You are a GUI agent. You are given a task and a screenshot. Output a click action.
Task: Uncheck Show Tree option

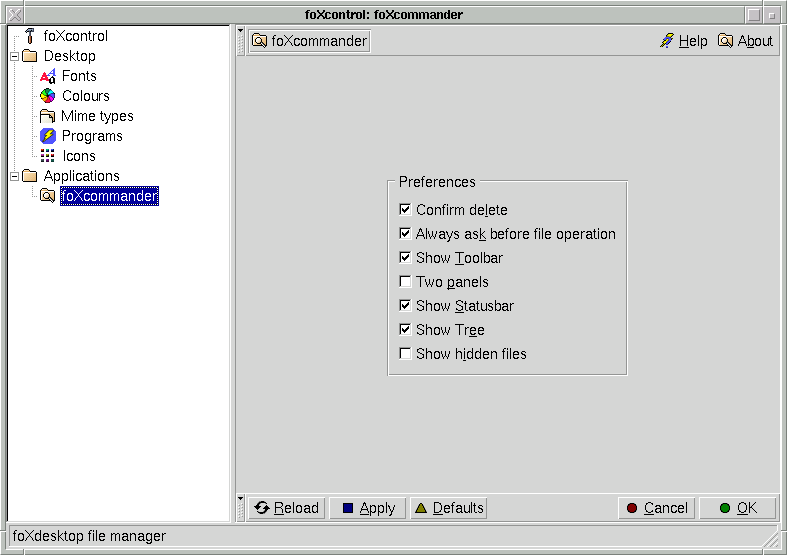405,329
